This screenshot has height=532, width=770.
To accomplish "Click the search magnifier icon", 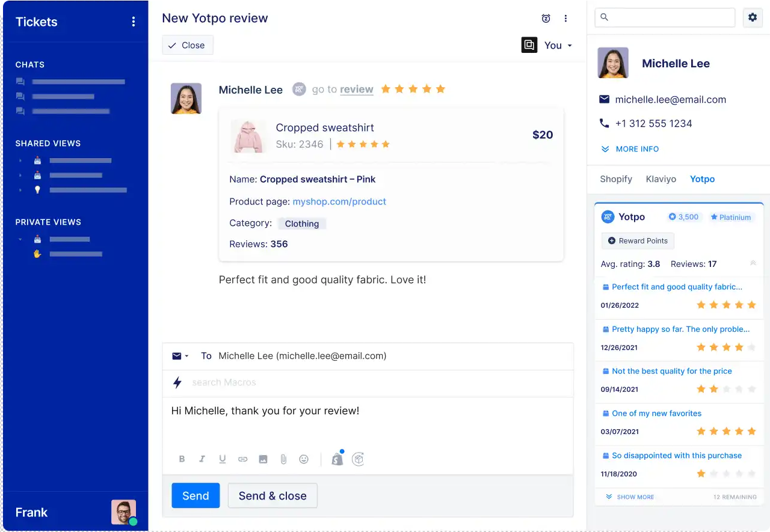I will pos(605,17).
